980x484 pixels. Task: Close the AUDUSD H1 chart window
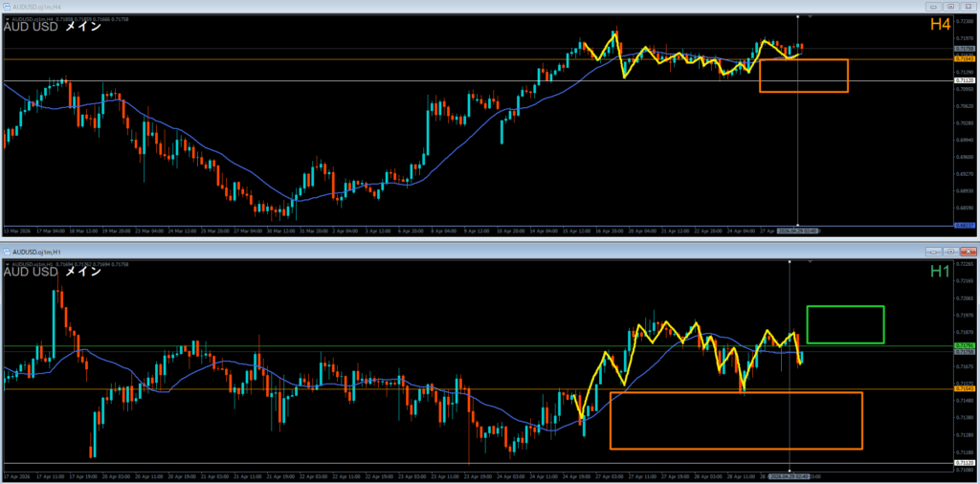pyautogui.click(x=968, y=252)
